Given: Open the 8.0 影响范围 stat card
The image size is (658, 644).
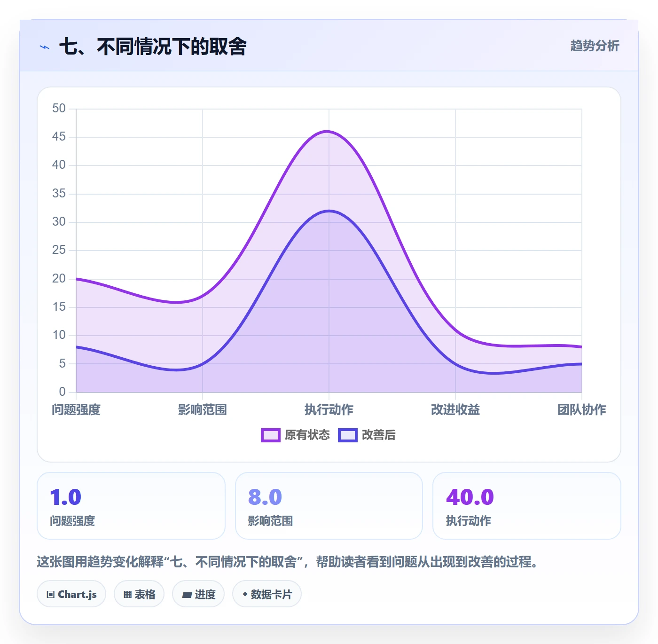Looking at the screenshot, I should (x=329, y=506).
